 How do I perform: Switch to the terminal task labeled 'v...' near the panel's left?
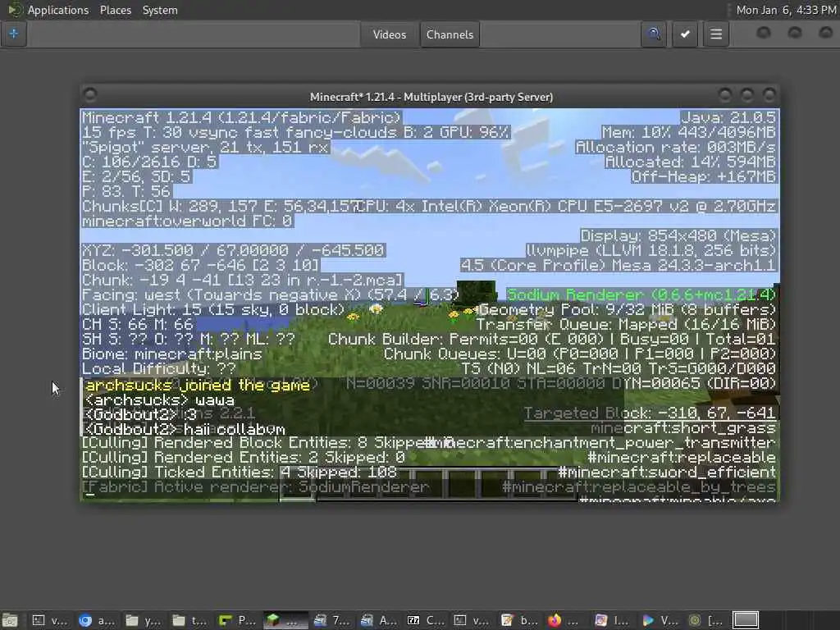pyautogui.click(x=50, y=620)
